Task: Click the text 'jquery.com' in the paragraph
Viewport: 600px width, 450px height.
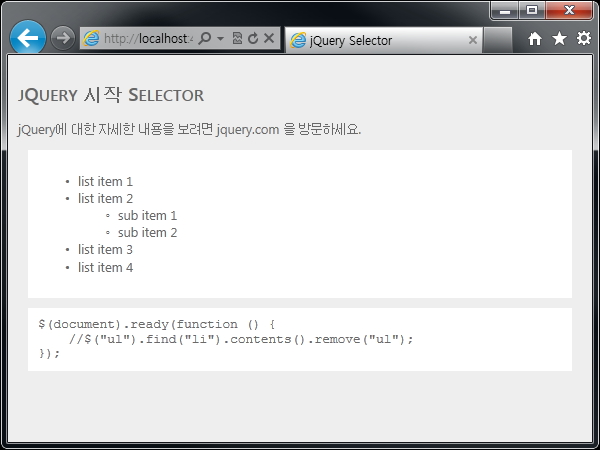Action: (248, 130)
